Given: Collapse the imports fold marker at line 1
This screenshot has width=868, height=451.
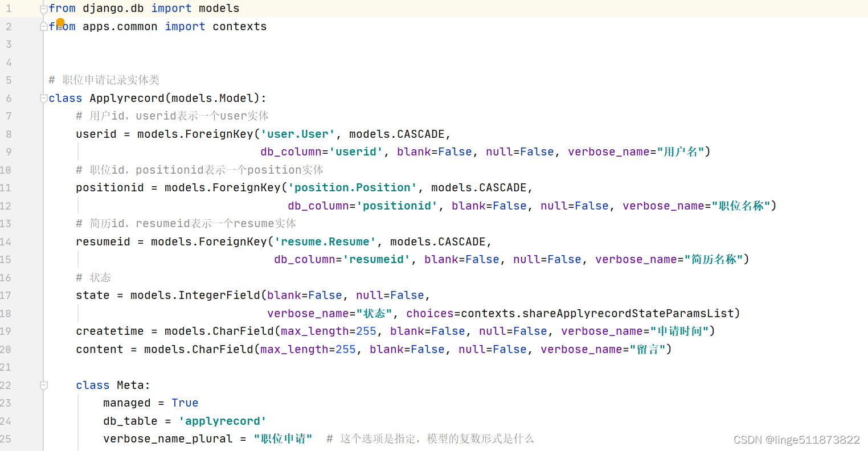Looking at the screenshot, I should click(x=44, y=9).
